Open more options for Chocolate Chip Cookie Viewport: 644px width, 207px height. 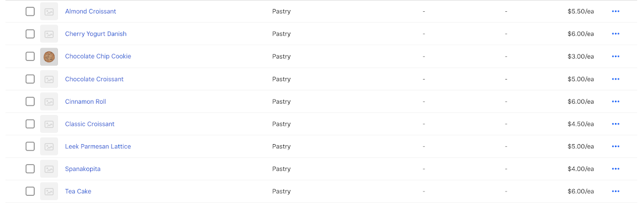pyautogui.click(x=616, y=56)
